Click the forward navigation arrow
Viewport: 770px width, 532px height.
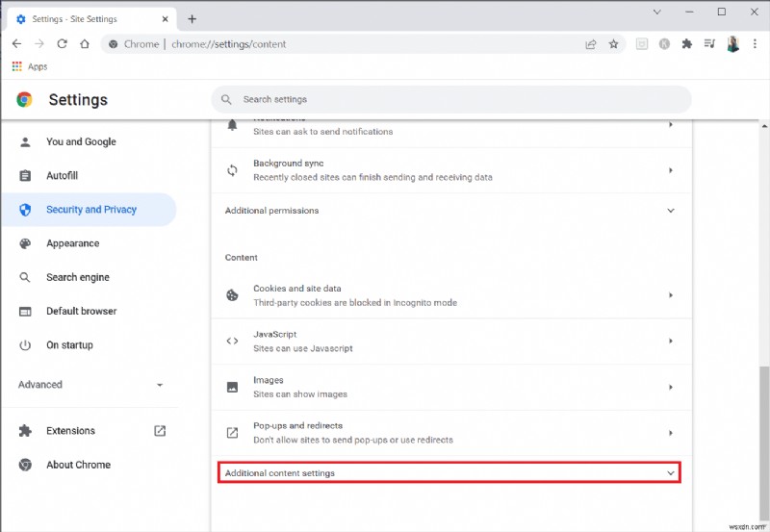pyautogui.click(x=39, y=43)
